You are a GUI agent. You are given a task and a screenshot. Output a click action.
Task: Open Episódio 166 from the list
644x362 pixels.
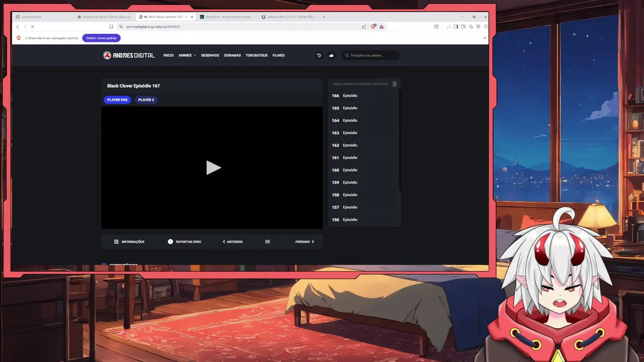363,96
